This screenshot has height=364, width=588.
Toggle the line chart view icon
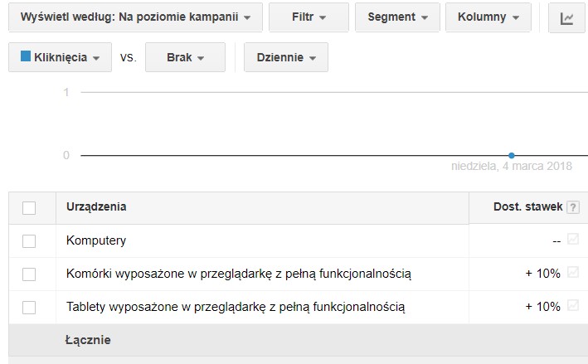pos(567,17)
